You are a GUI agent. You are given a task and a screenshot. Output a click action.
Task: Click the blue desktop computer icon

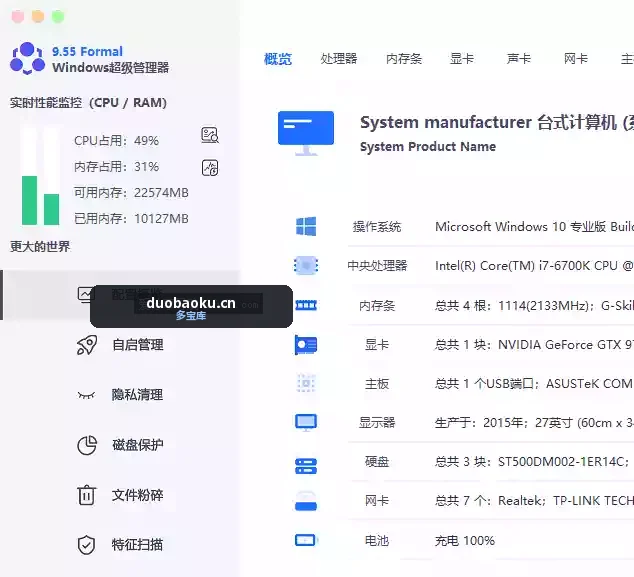(306, 133)
